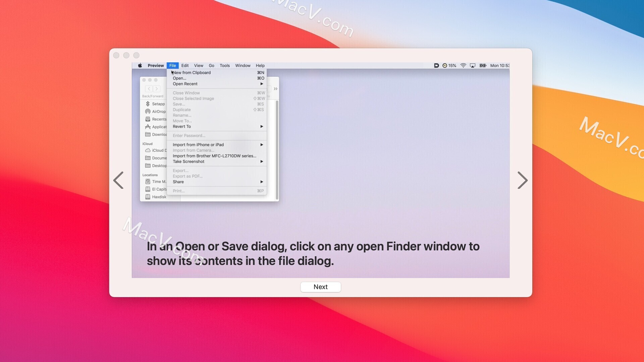Viewport: 644px width, 362px height.
Task: Click the Setapp sidebar icon
Action: click(x=148, y=104)
